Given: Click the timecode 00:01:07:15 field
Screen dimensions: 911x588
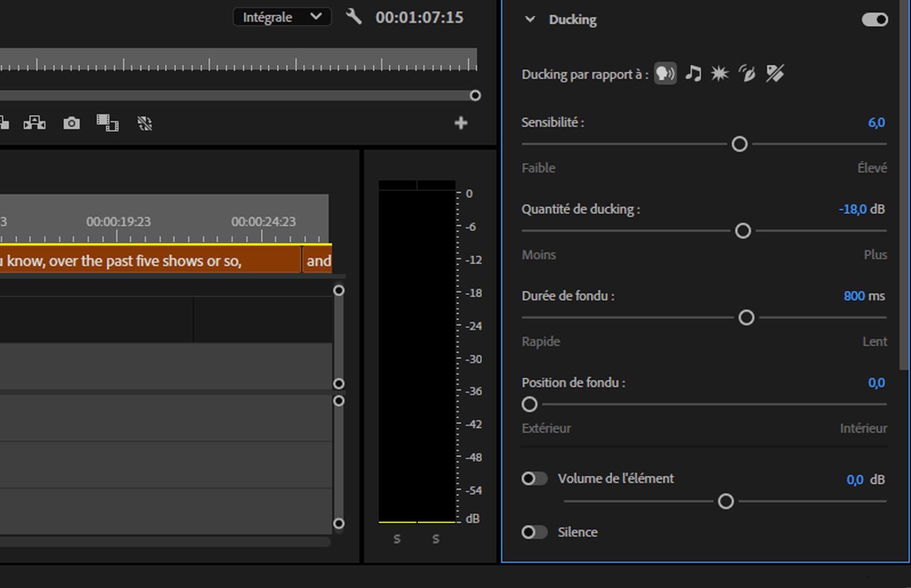Looking at the screenshot, I should click(x=418, y=17).
